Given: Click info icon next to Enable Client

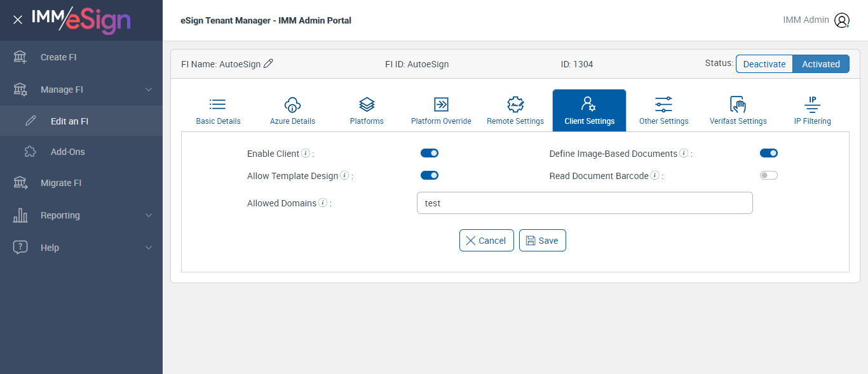Looking at the screenshot, I should point(306,153).
